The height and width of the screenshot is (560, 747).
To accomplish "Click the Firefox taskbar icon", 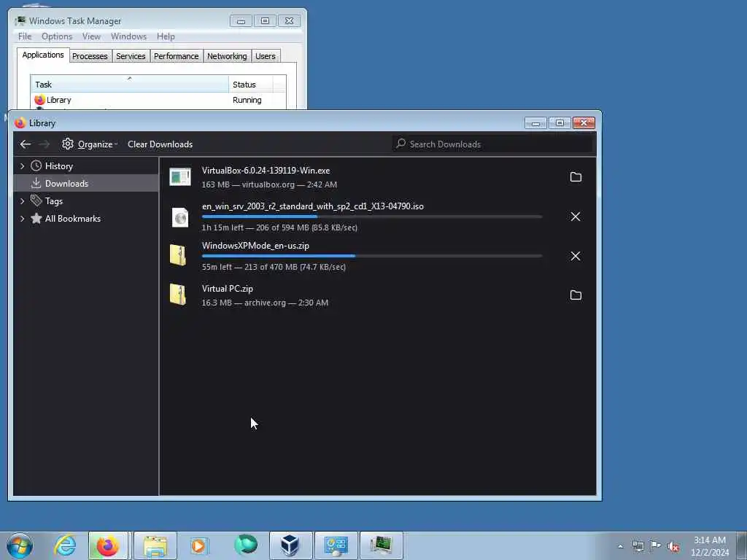I will (108, 545).
